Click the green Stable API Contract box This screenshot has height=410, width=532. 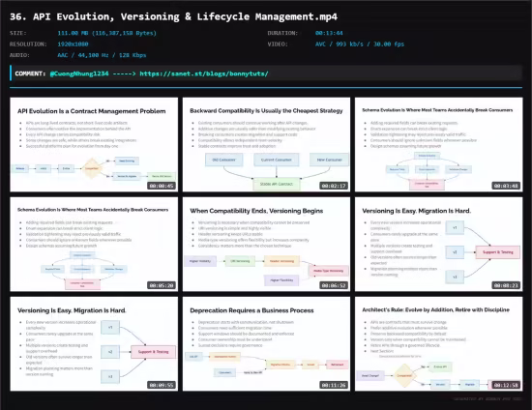coord(277,184)
